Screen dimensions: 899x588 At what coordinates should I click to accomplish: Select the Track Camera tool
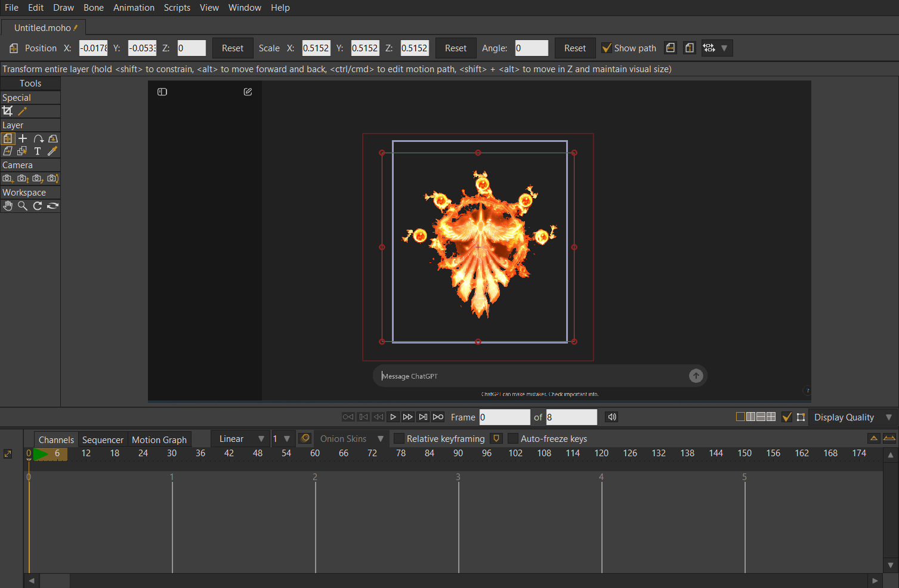pos(7,178)
